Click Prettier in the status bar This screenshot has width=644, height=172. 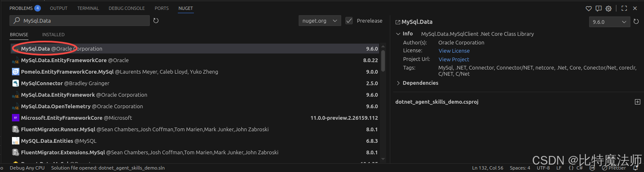pyautogui.click(x=614, y=168)
